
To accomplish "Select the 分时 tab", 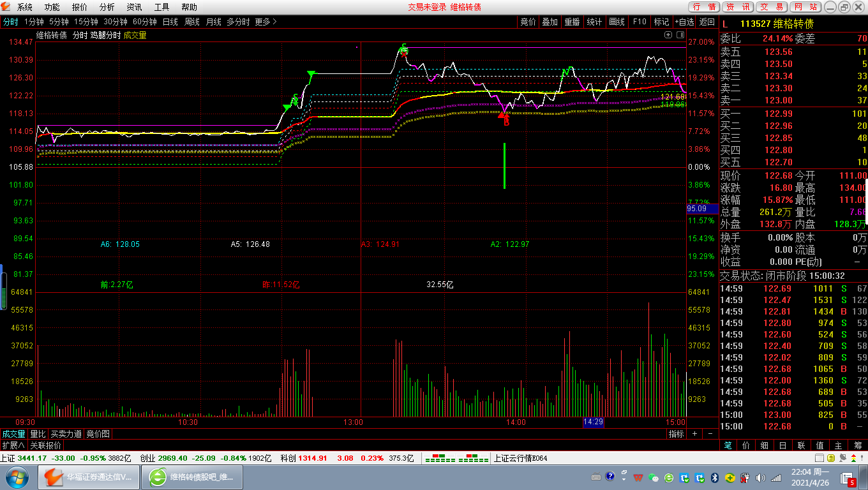I will [x=10, y=22].
